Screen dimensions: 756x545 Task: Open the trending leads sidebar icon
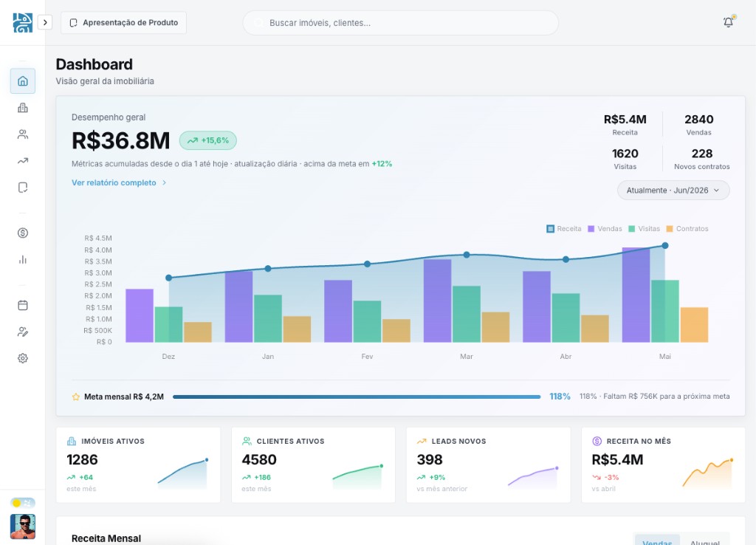[x=23, y=160]
